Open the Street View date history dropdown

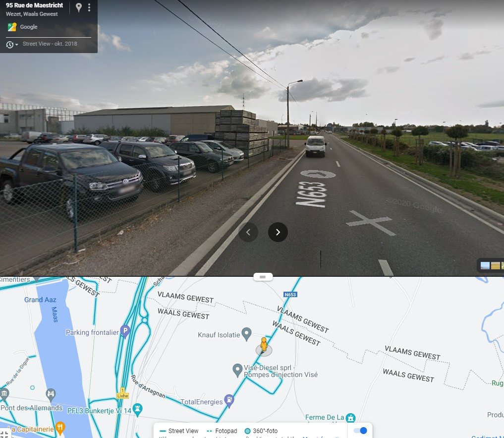[12, 45]
